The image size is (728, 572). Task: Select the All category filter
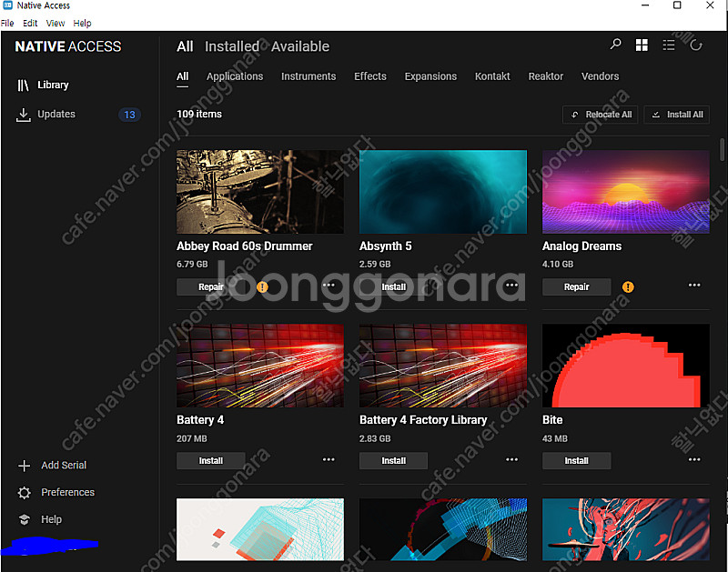pos(183,76)
